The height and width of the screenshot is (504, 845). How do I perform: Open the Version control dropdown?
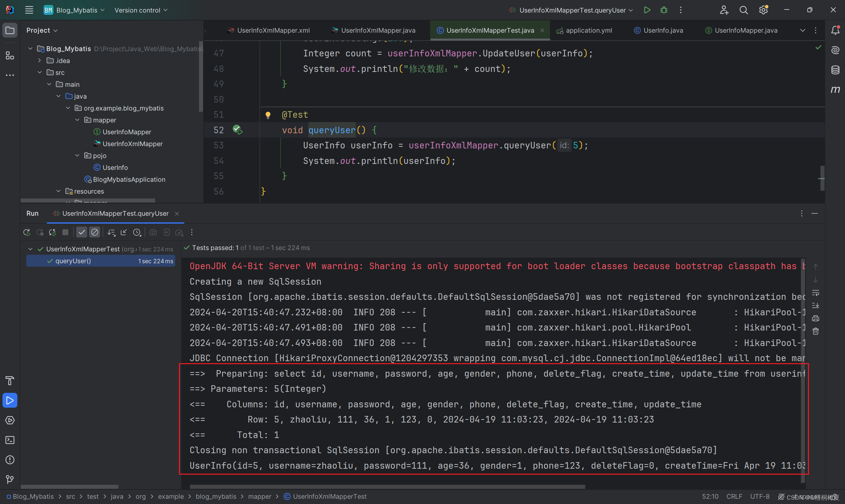[x=141, y=10]
